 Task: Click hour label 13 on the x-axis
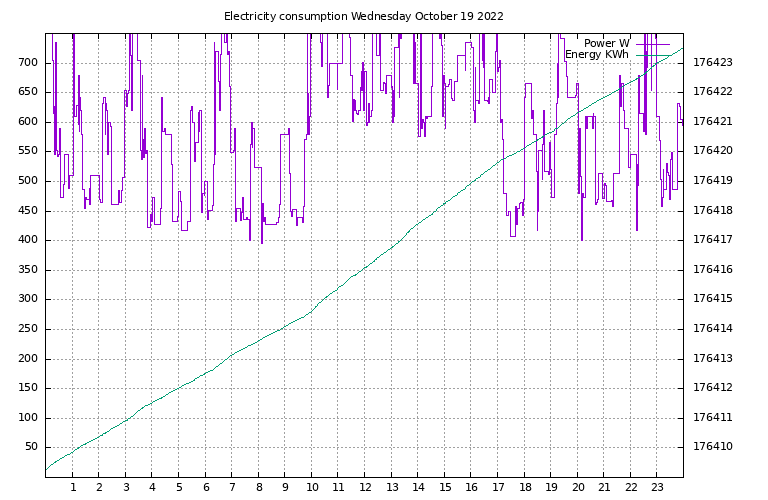point(392,488)
